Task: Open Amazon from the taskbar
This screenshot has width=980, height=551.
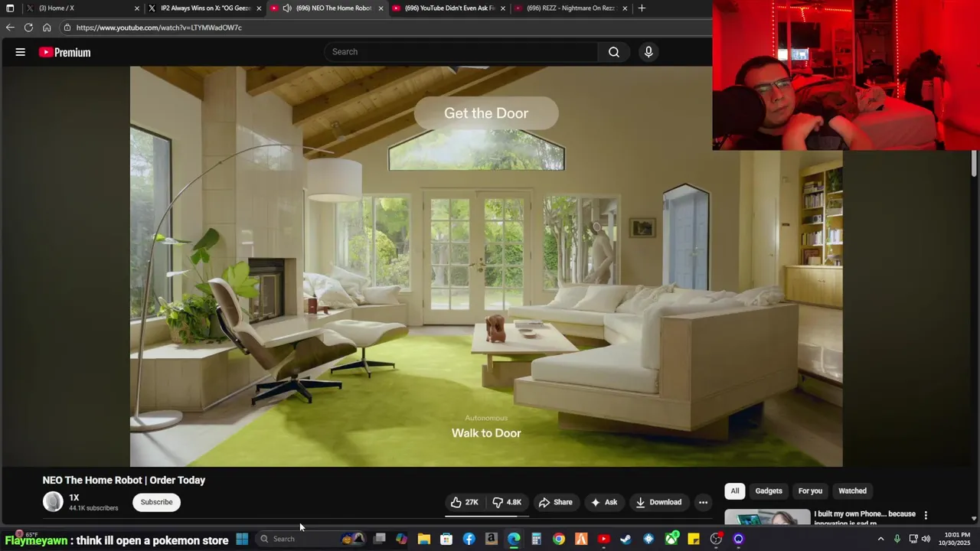Action: (x=492, y=539)
